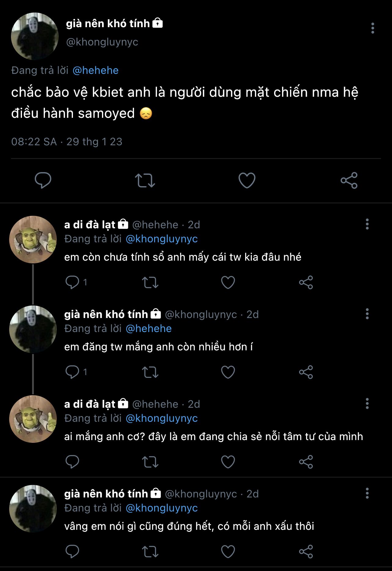This screenshot has height=571, width=392.
Task: Open more options for the main tweet
Action: click(372, 28)
